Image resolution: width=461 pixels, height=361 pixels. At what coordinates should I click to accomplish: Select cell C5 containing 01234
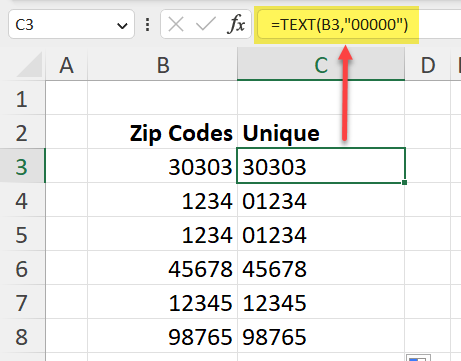[321, 235]
